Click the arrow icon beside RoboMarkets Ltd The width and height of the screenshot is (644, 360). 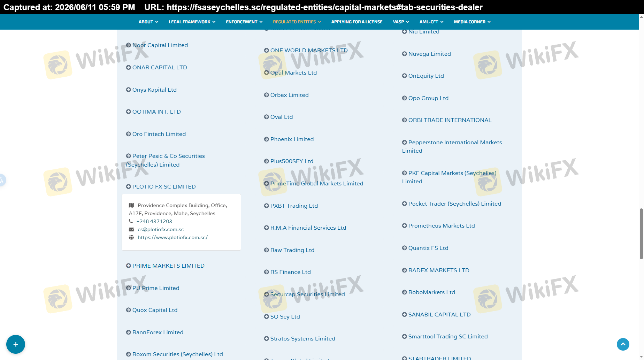(x=405, y=292)
